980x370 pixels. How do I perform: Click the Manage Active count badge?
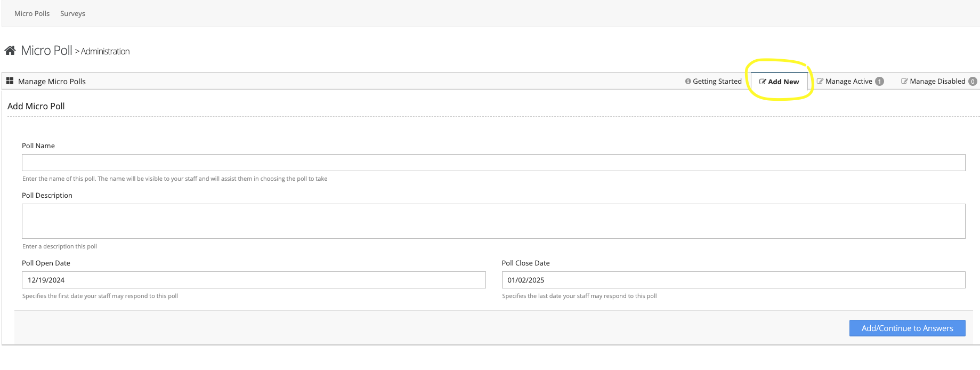pos(879,82)
